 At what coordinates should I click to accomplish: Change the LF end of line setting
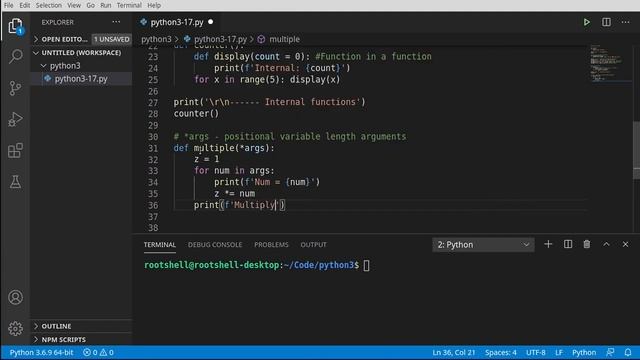(559, 352)
